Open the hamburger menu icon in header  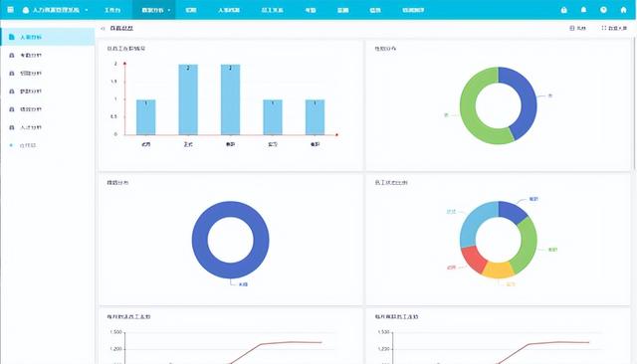click(x=11, y=9)
